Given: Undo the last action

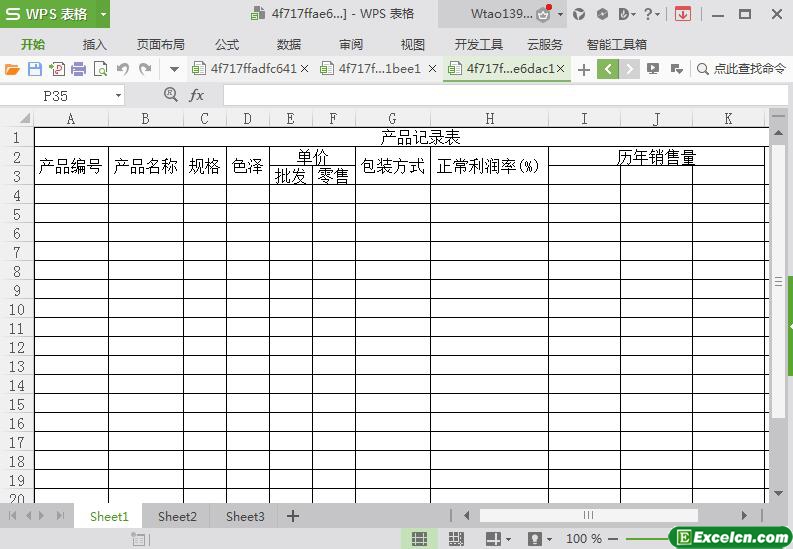Looking at the screenshot, I should 123,69.
